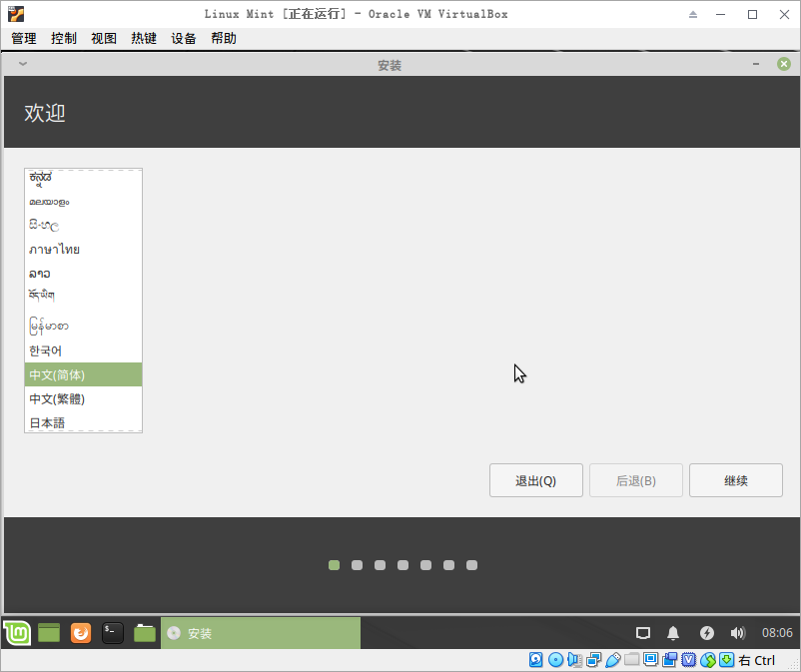Click the display status icon in VirtualBox
801x672 pixels.
click(648, 659)
